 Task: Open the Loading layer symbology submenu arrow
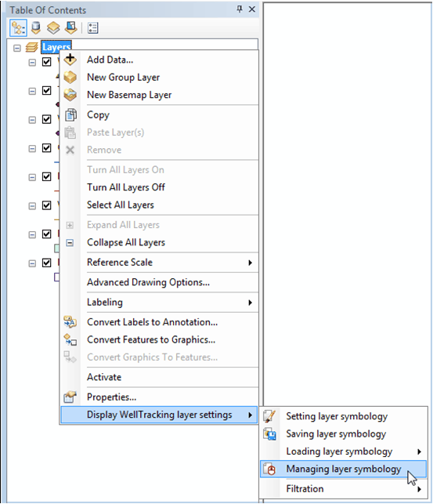coord(419,451)
